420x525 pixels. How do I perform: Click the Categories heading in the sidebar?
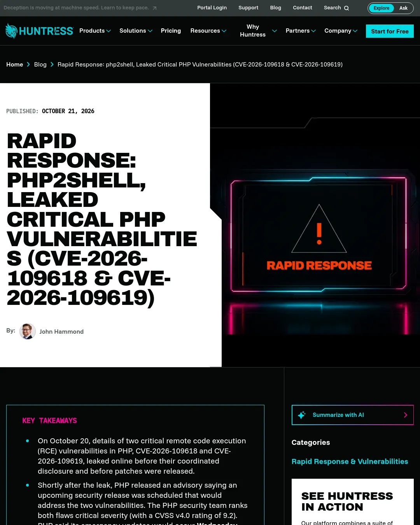(x=311, y=443)
